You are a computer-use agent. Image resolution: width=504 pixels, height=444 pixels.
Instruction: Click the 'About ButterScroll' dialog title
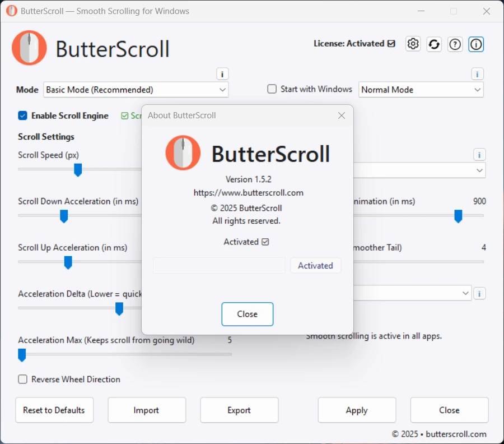[x=181, y=115]
